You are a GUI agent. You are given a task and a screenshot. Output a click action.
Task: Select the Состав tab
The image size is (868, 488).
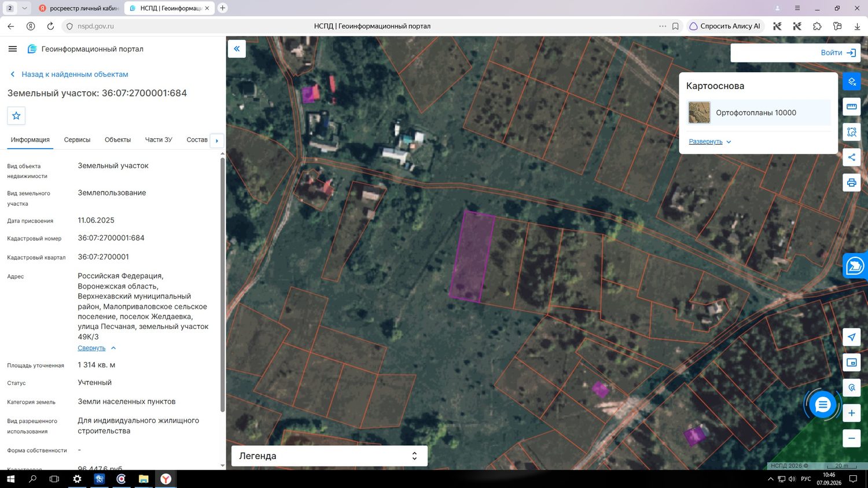tap(197, 140)
